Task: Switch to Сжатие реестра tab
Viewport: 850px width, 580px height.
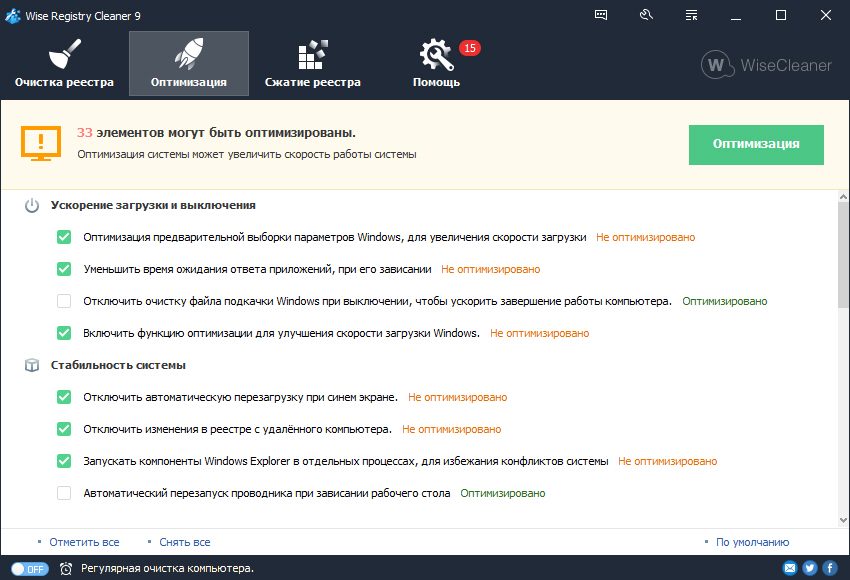Action: click(x=312, y=63)
